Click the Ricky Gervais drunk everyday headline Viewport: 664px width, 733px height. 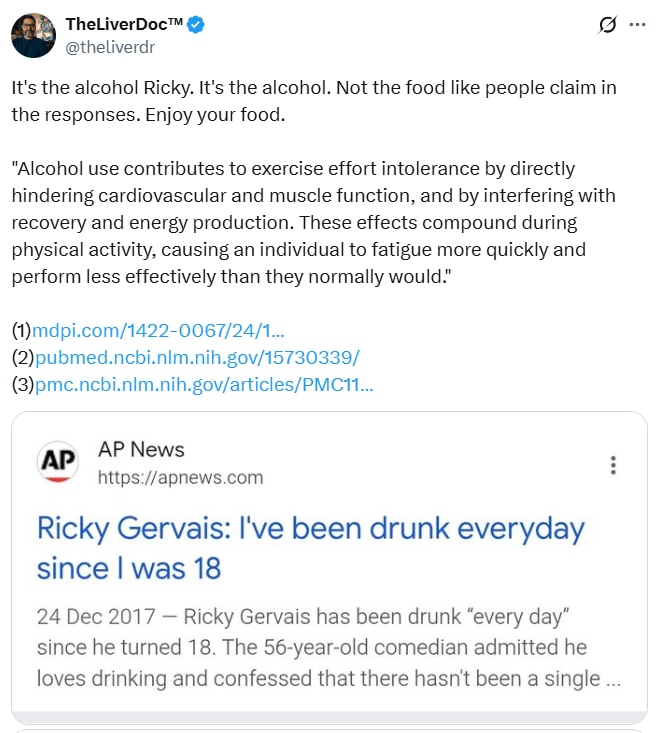point(310,547)
